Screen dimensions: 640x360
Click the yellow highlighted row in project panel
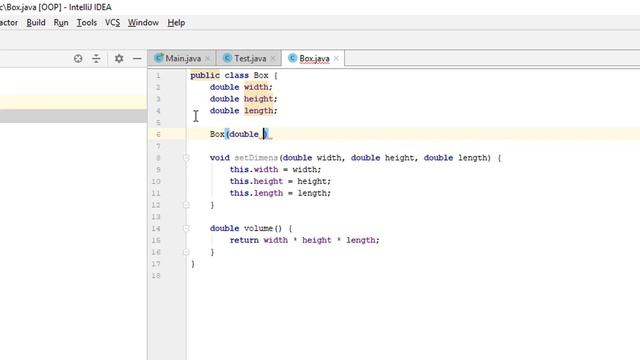(73, 102)
